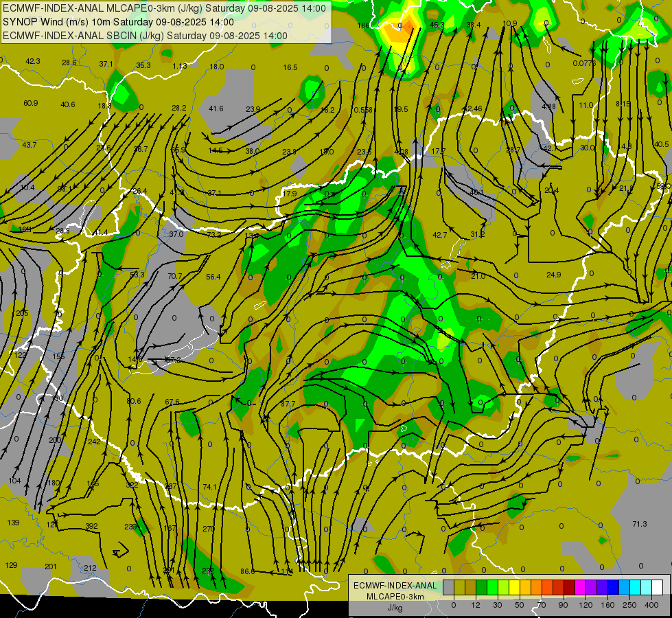Click the legend scale label '70'
672x618 pixels.
(x=542, y=605)
